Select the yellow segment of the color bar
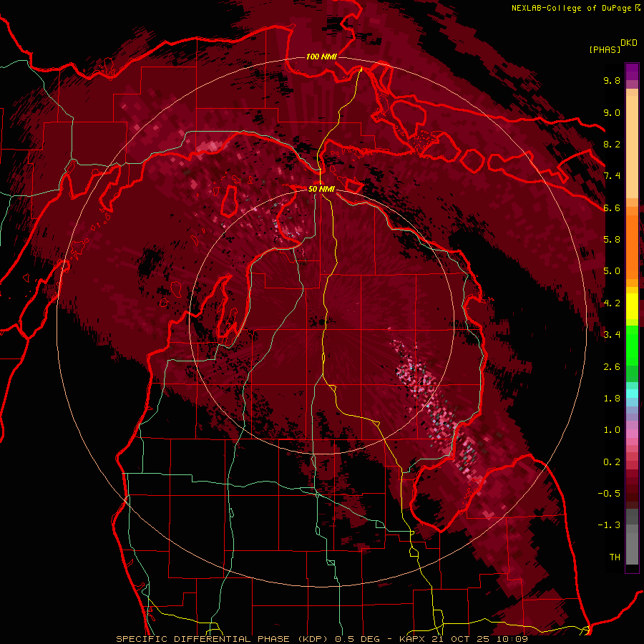 [x=632, y=306]
